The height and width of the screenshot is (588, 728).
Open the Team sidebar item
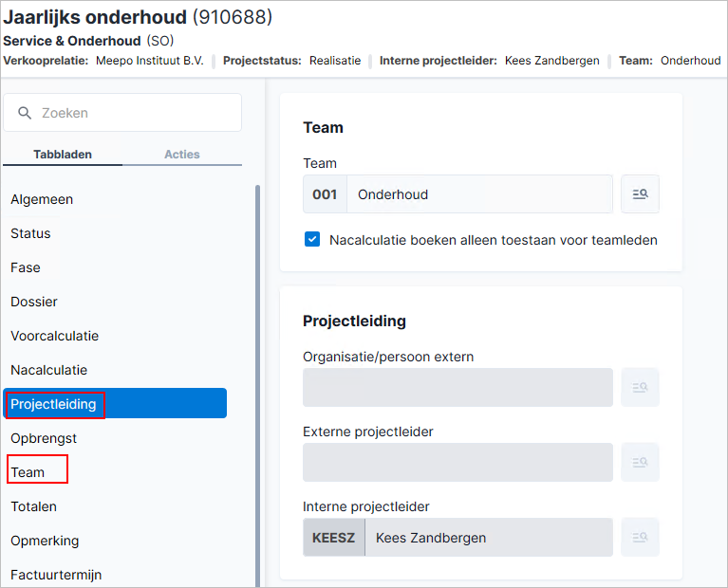click(28, 472)
